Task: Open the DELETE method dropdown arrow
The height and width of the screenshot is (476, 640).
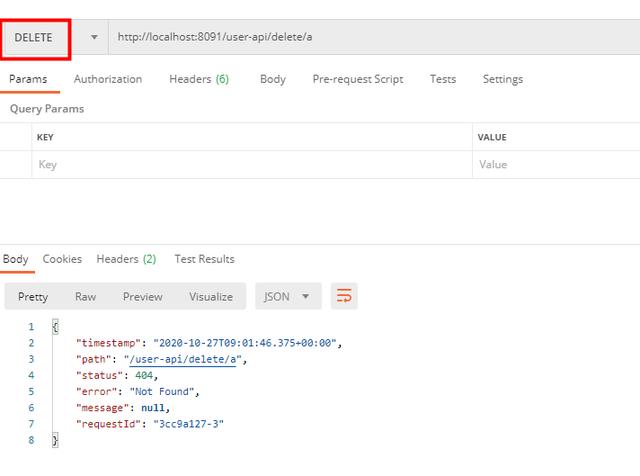Action: point(94,37)
